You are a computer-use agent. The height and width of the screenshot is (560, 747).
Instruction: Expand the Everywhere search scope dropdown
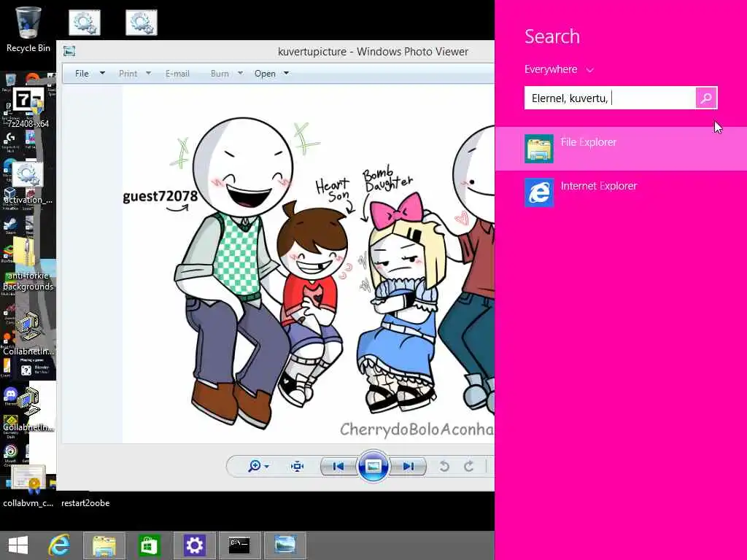pos(560,69)
